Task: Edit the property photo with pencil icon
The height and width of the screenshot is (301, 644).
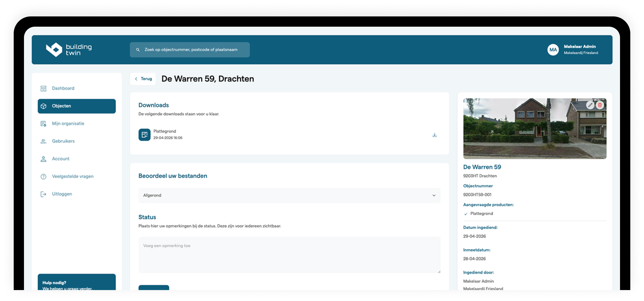Action: click(x=590, y=105)
